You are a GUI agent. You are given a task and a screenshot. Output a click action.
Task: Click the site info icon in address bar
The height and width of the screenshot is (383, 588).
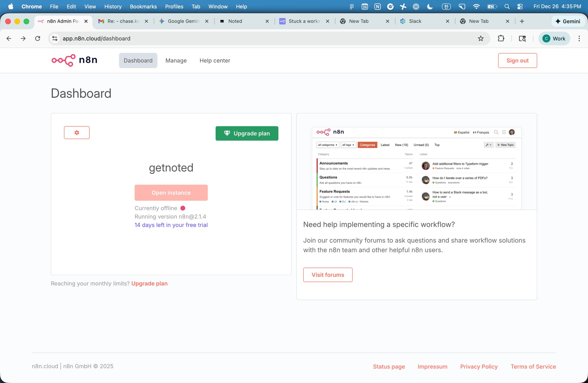coord(55,38)
